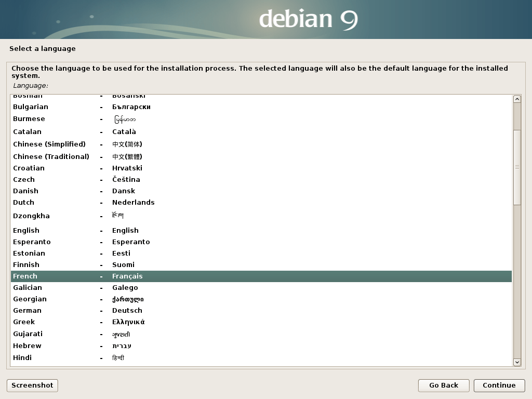Click the Screenshot button

[x=32, y=385]
